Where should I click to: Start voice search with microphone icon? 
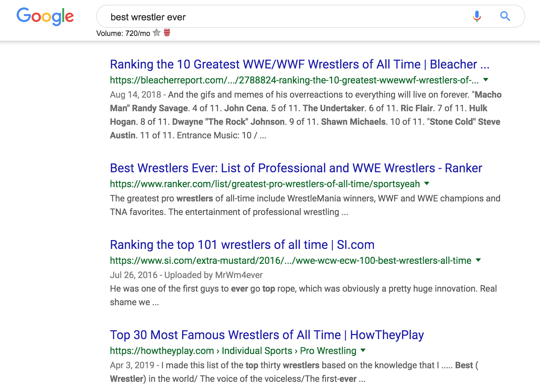(477, 16)
